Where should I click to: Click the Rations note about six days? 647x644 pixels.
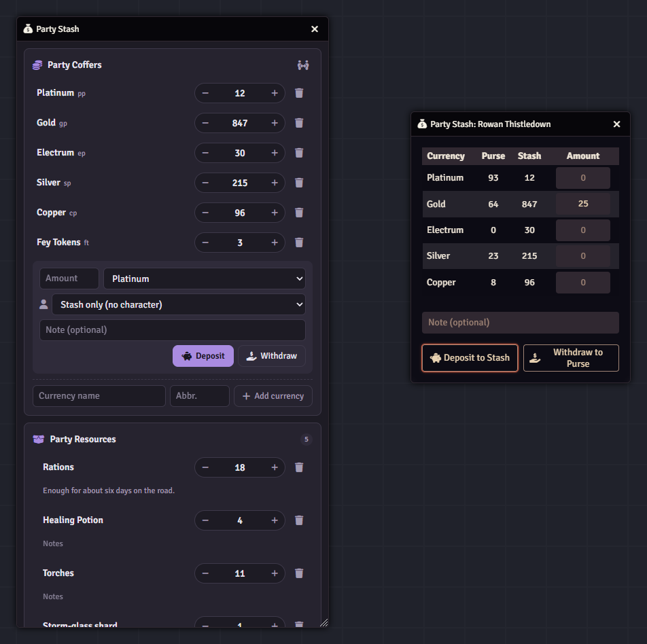[x=109, y=490]
